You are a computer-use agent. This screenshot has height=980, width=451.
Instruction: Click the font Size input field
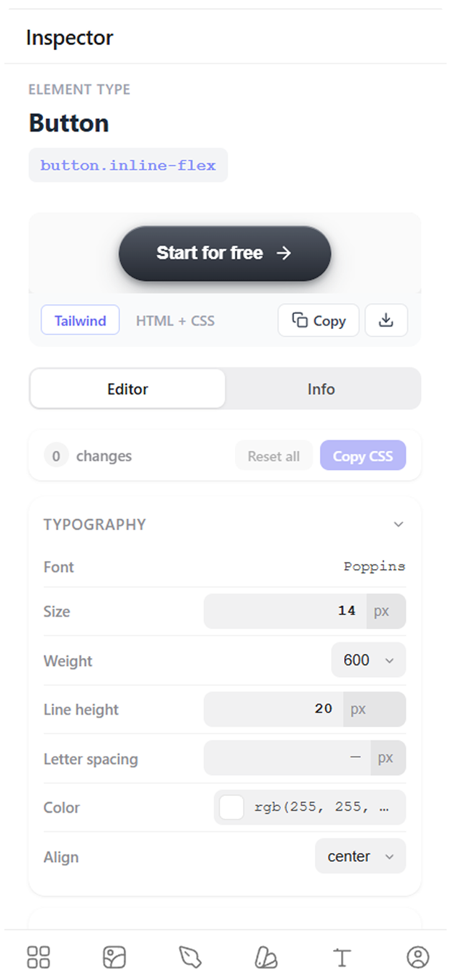coord(285,611)
